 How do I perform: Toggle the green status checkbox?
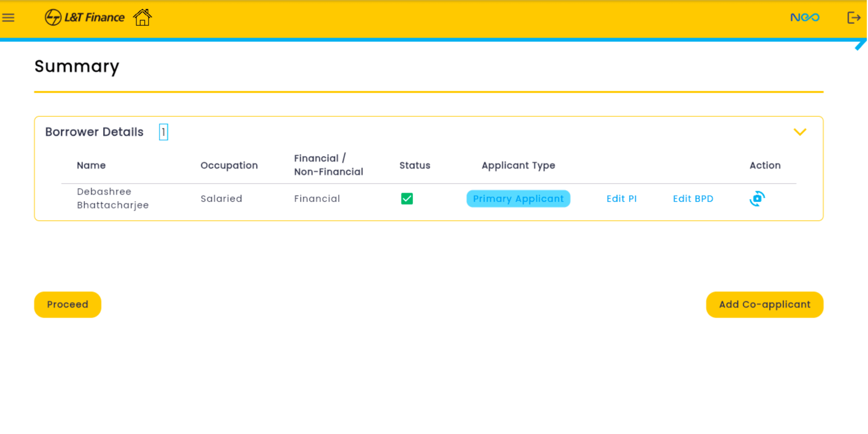407,199
